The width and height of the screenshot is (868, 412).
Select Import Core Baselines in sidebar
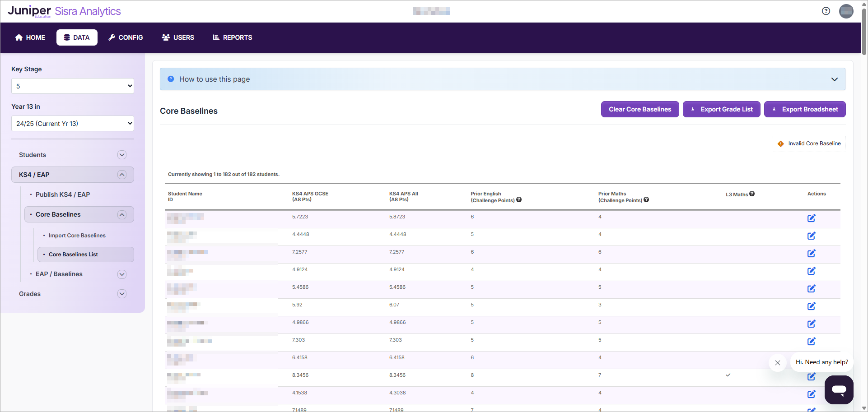pos(77,236)
